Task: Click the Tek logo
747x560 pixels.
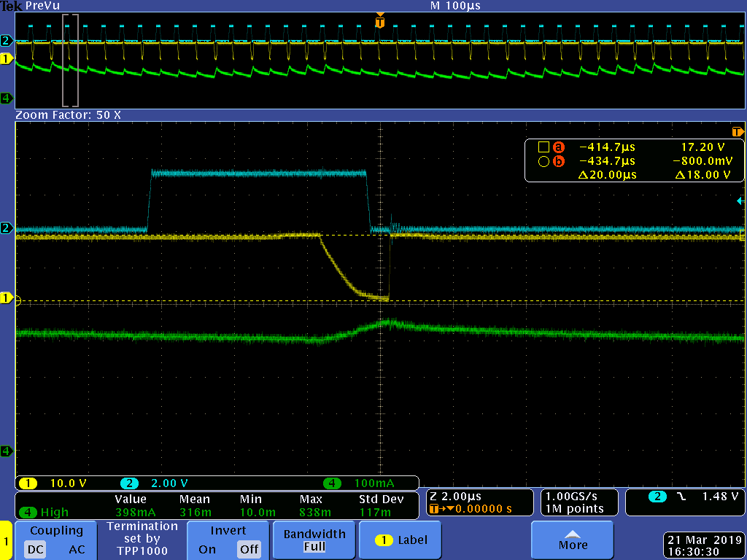Action: (12, 6)
